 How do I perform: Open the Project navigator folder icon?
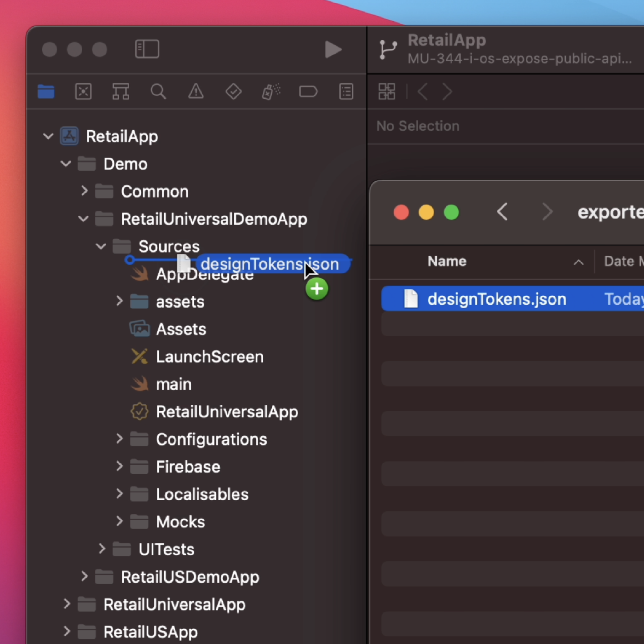46,92
